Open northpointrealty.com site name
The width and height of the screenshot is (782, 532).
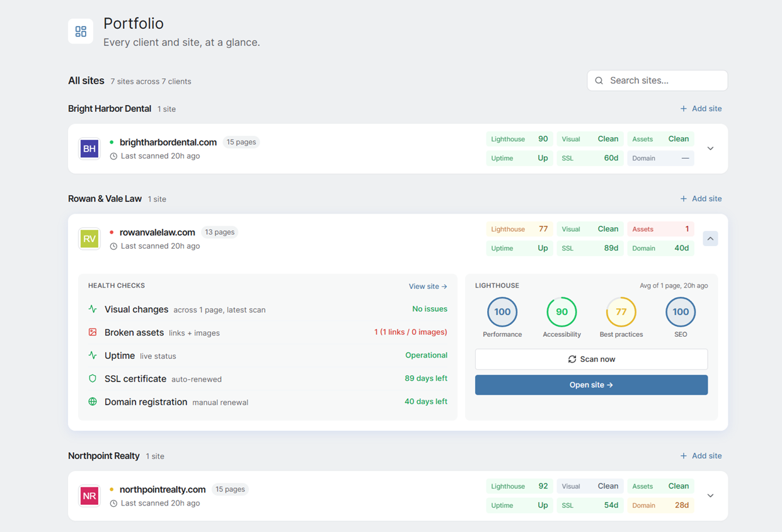click(x=163, y=489)
